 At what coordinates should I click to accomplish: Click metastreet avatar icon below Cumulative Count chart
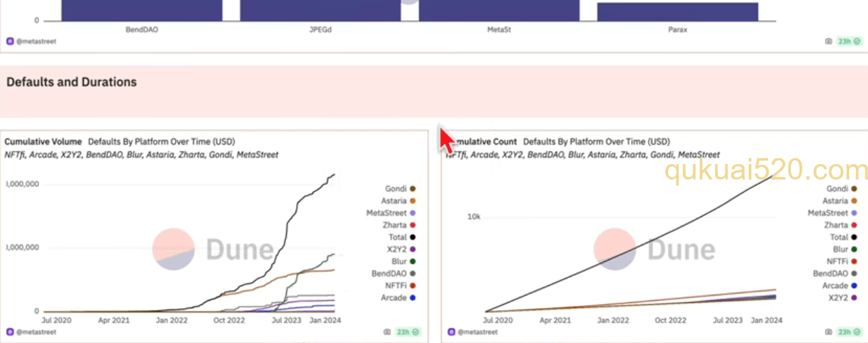coord(452,332)
